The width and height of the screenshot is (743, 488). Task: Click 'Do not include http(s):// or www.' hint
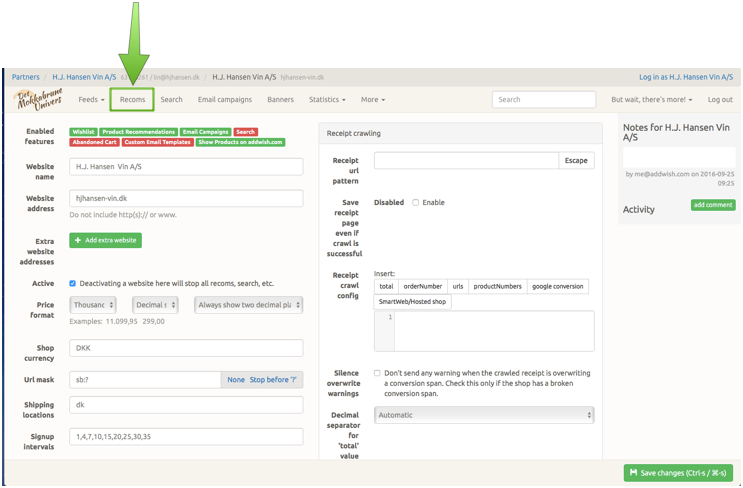click(123, 215)
